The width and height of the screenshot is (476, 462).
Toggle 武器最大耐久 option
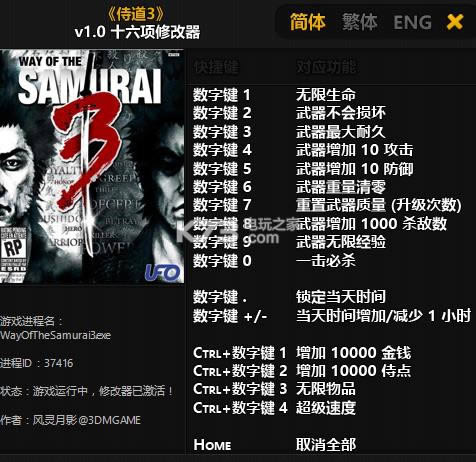click(x=341, y=131)
